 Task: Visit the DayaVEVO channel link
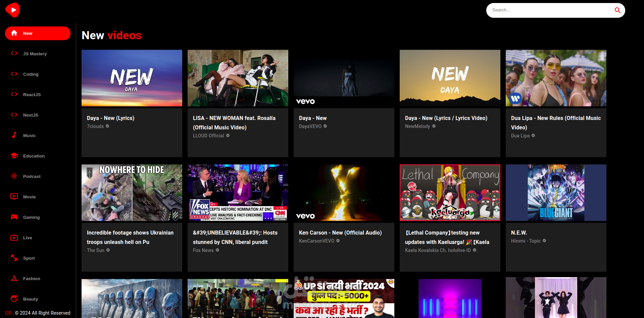[310, 126]
